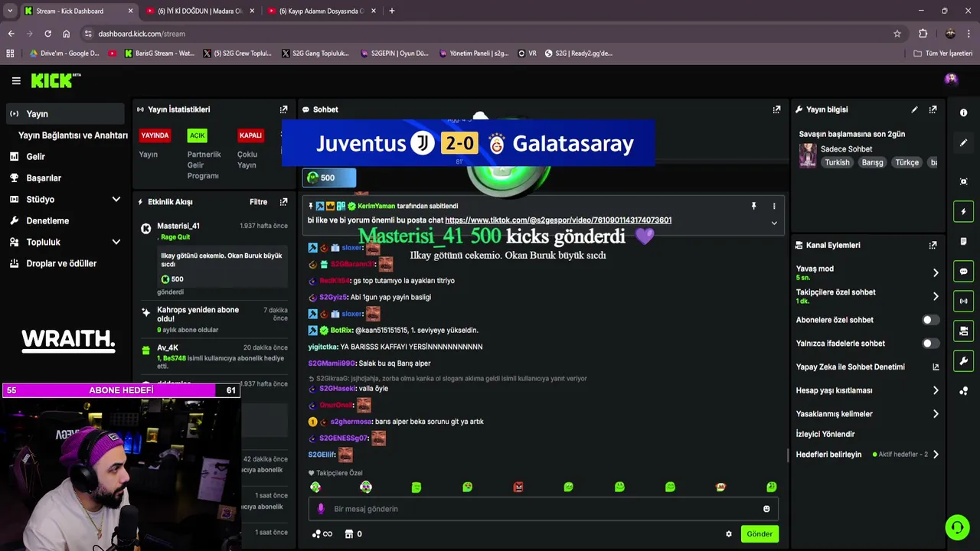Click the Filtre button in Etkinlik Akışı
The image size is (980, 551).
click(x=258, y=202)
